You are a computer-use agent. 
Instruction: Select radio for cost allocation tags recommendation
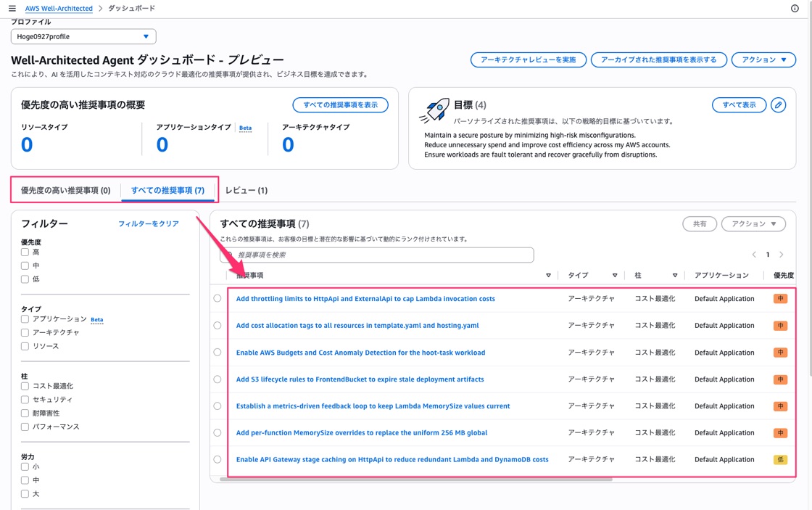click(x=217, y=326)
